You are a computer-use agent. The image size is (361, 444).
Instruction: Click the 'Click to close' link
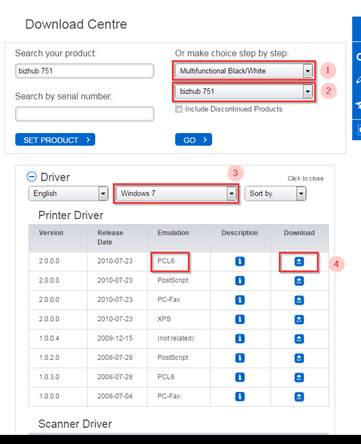coord(305,178)
